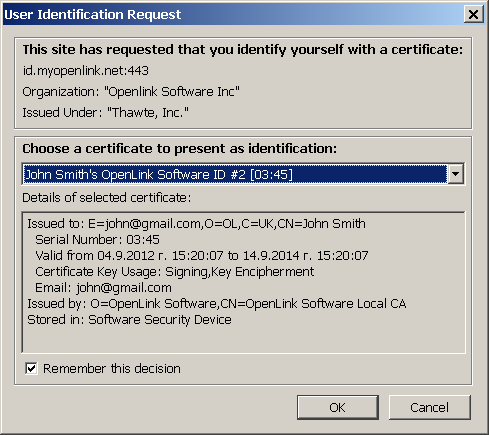
Task: Cancel the identification request
Action: (430, 407)
